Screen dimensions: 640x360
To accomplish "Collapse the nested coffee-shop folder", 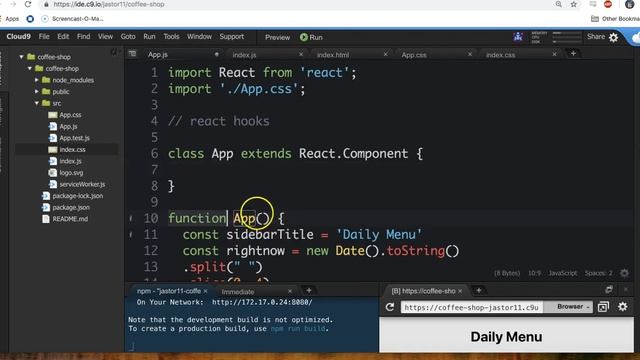I will [x=29, y=68].
